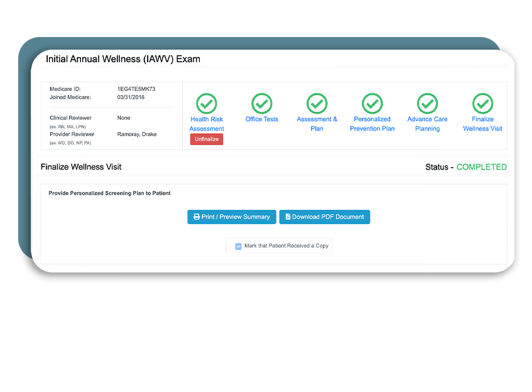Image resolution: width=532 pixels, height=392 pixels.
Task: Click the Personalized Prevention Plan checkmark icon
Action: click(372, 103)
